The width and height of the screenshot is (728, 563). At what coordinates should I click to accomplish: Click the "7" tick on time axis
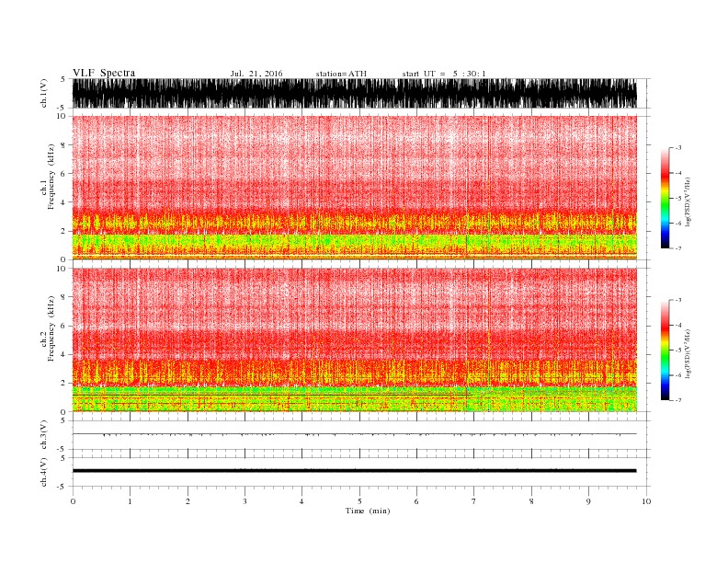click(x=474, y=501)
